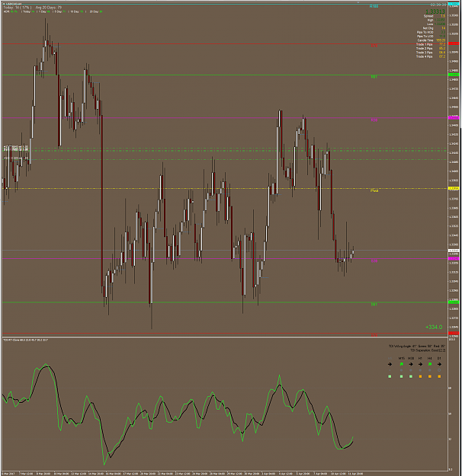Click the orange square under D1 column
Viewport: 462px width, 476px height.
pyautogui.click(x=439, y=376)
